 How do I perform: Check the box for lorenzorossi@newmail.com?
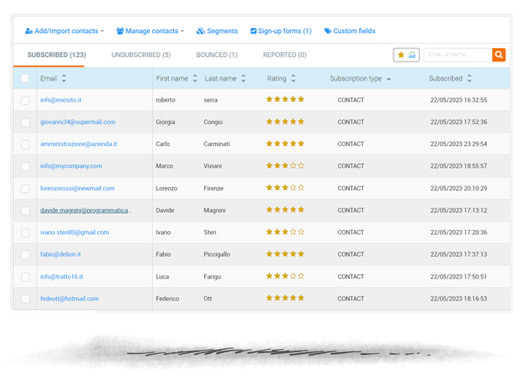pyautogui.click(x=25, y=188)
